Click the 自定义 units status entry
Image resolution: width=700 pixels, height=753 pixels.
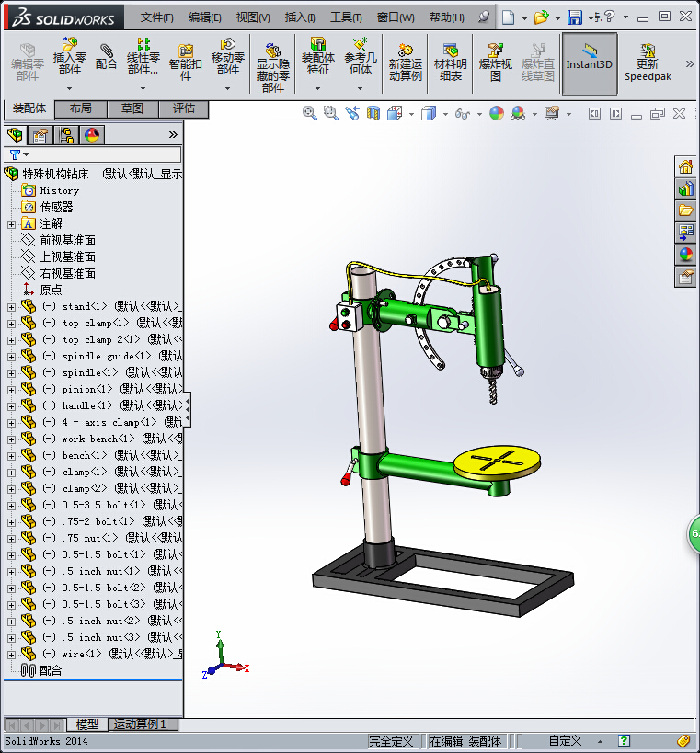pos(565,741)
